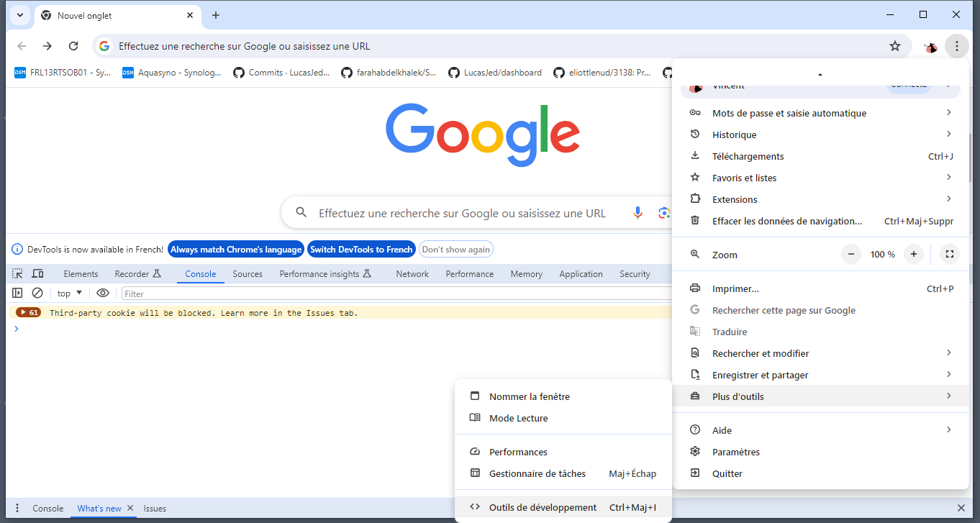Switch to the Recorder DevTools tab
Image resolution: width=980 pixels, height=523 pixels.
[137, 274]
